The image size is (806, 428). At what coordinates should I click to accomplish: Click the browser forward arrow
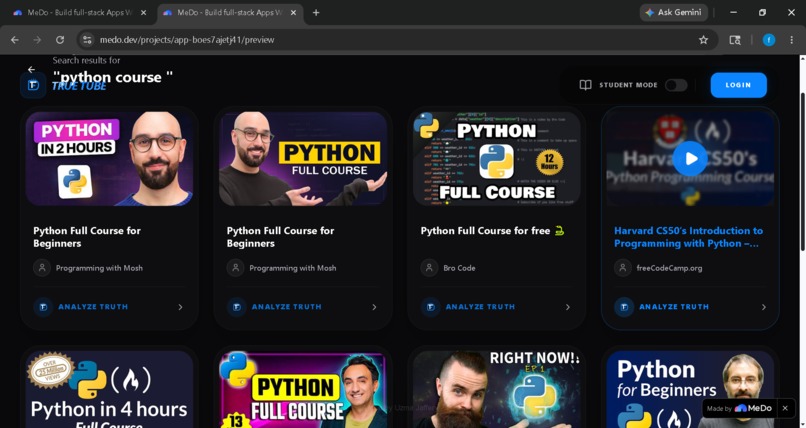[x=37, y=40]
